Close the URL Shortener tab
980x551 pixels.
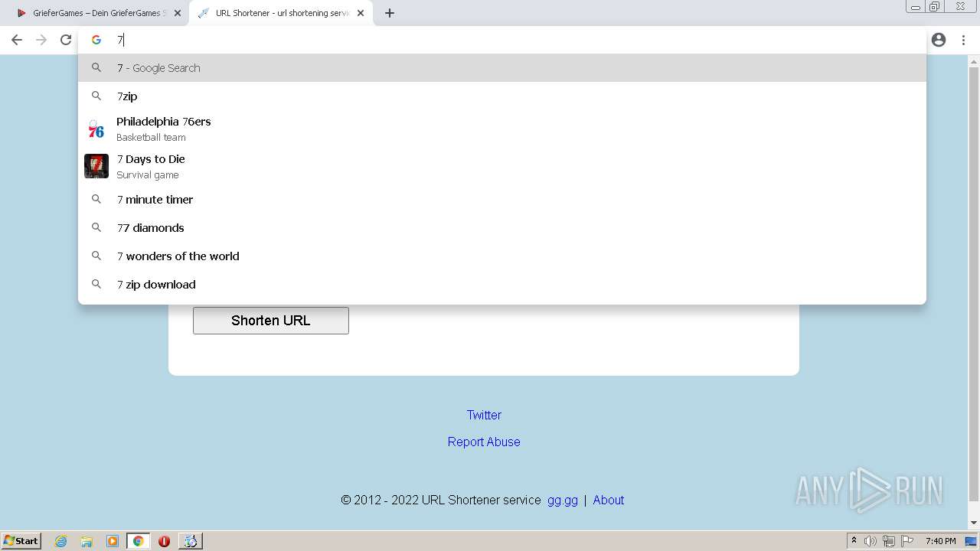click(x=361, y=13)
